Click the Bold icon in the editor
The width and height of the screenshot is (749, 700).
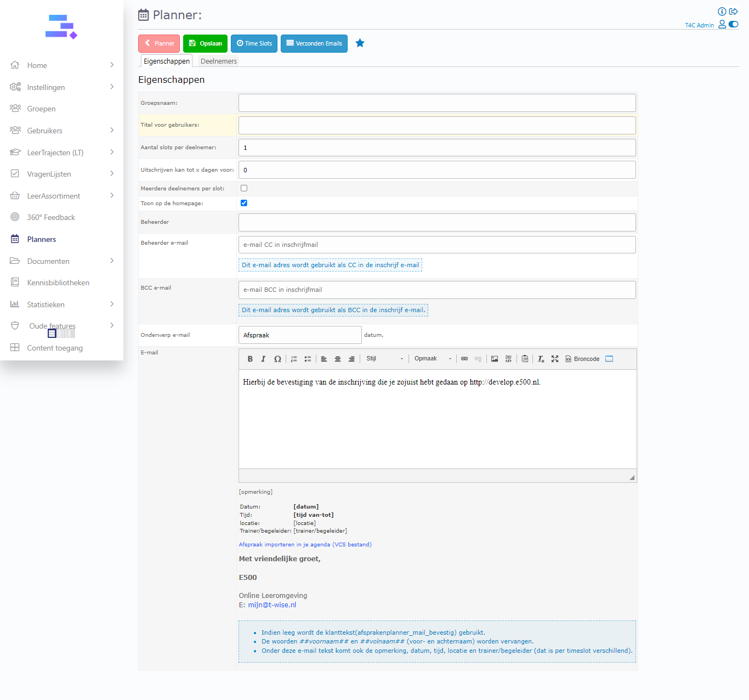(250, 359)
